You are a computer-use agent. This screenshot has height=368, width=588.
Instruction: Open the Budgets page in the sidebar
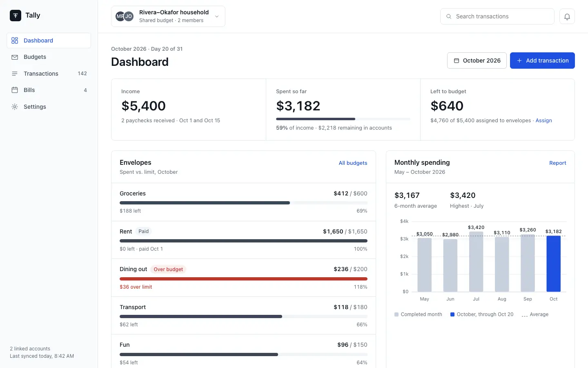[x=49, y=57]
